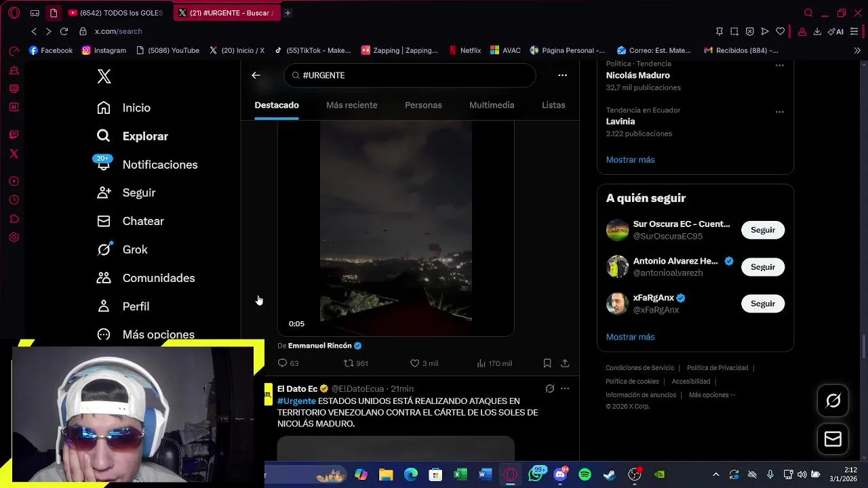Open search options three-dot menu

point(562,75)
